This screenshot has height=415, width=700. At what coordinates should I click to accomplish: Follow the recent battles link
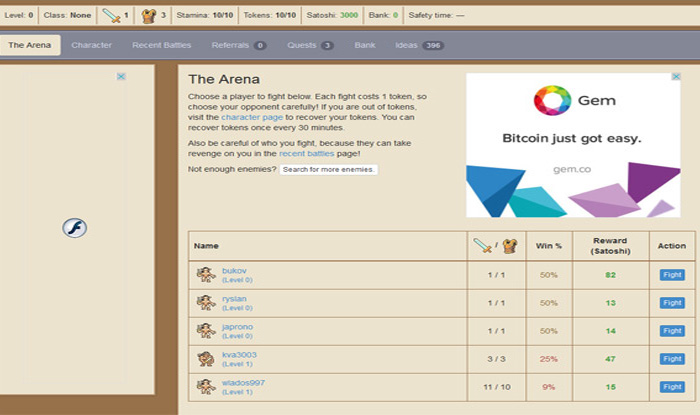pos(307,154)
